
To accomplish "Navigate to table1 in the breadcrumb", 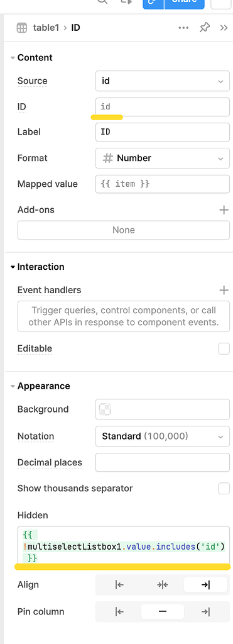I will (46, 28).
